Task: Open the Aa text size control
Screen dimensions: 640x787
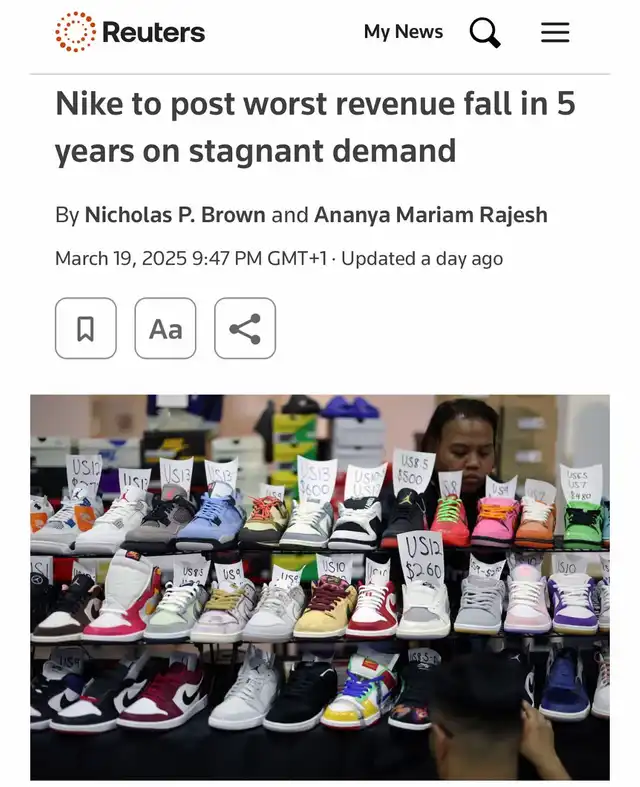Action: pos(165,328)
